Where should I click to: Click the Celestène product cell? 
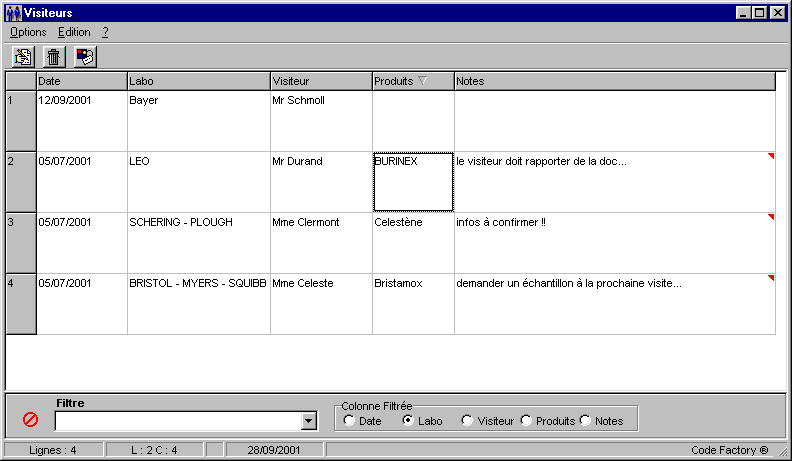tap(413, 243)
